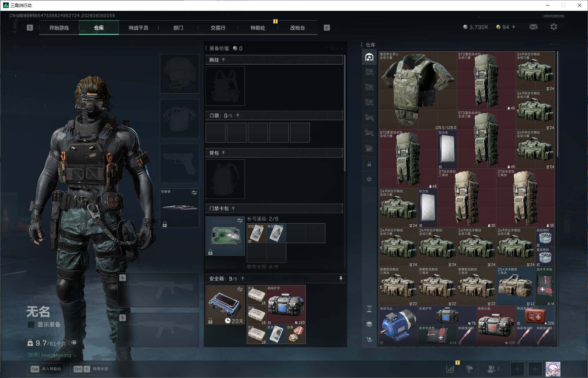This screenshot has height=378, width=588.
Task: Click the Q previous-tab key hint
Action: (x=30, y=28)
